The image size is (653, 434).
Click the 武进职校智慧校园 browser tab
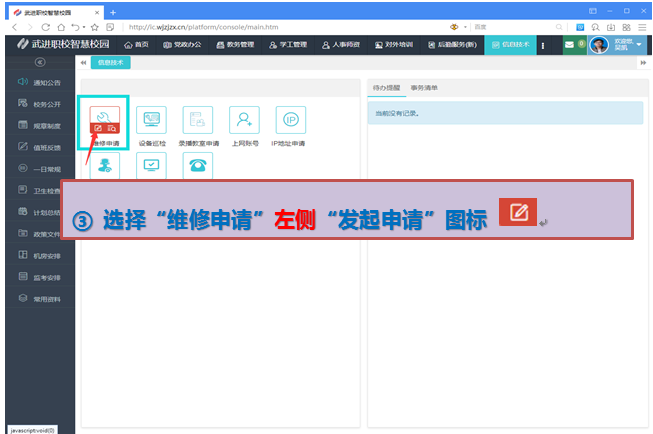click(55, 12)
